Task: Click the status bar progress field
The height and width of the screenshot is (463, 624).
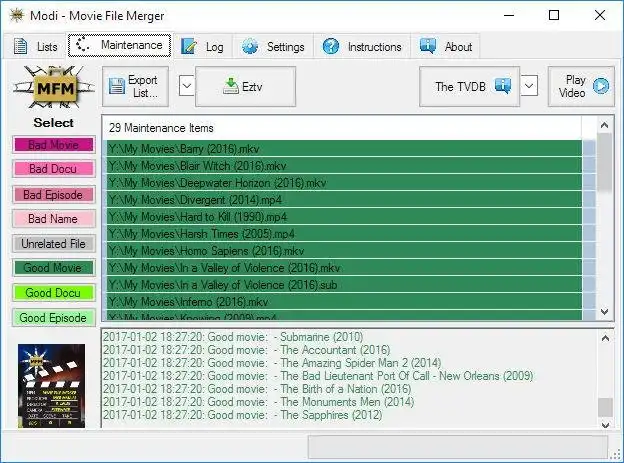Action: (x=458, y=446)
